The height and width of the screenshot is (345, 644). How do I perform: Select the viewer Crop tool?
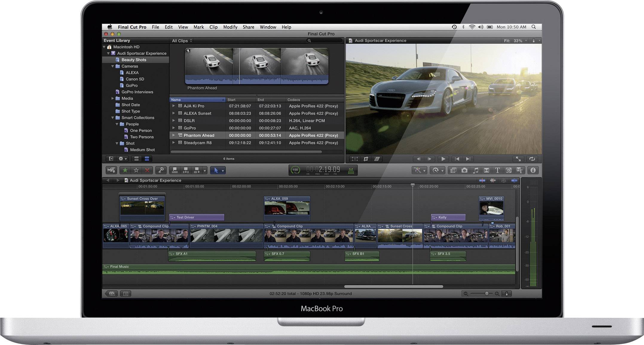pyautogui.click(x=366, y=159)
